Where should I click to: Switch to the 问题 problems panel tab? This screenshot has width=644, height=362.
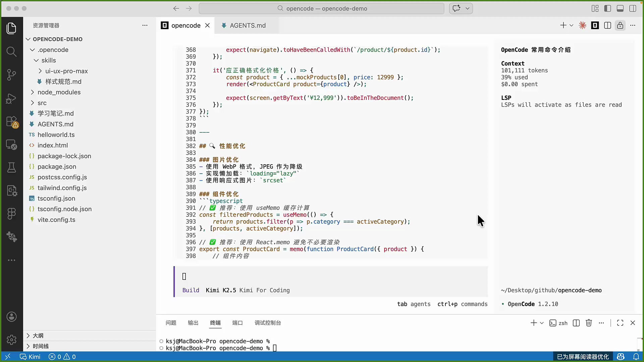coord(171,323)
